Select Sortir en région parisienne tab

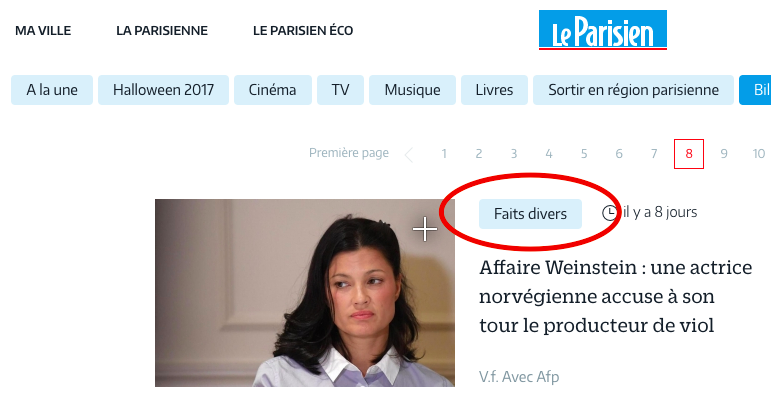click(633, 90)
